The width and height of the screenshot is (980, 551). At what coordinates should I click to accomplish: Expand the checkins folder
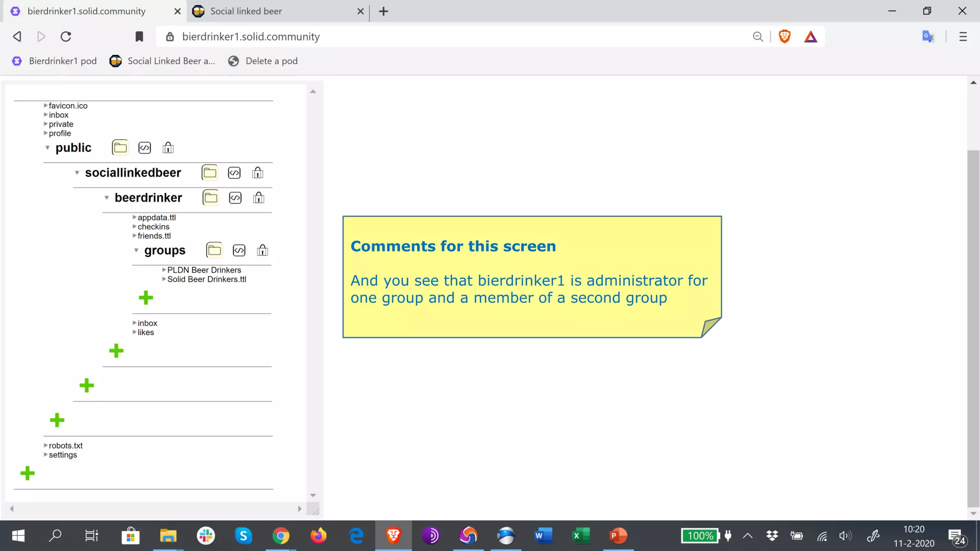coord(135,227)
